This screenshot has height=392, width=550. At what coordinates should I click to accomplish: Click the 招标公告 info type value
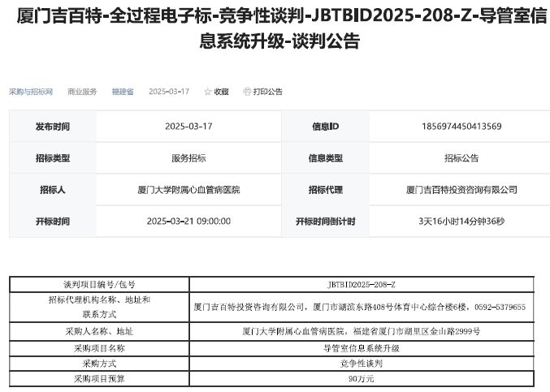coord(461,158)
